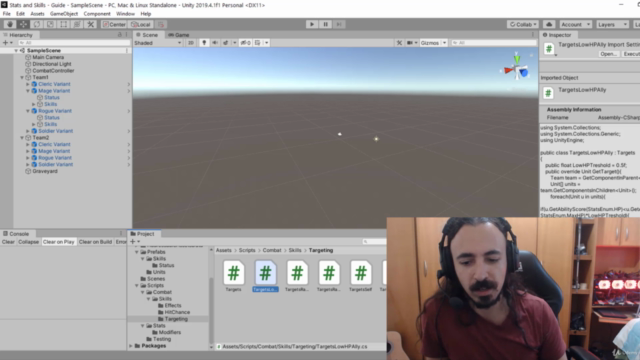Select the Rect tool
Viewport: 640px width, 360px height.
[x=64, y=24]
